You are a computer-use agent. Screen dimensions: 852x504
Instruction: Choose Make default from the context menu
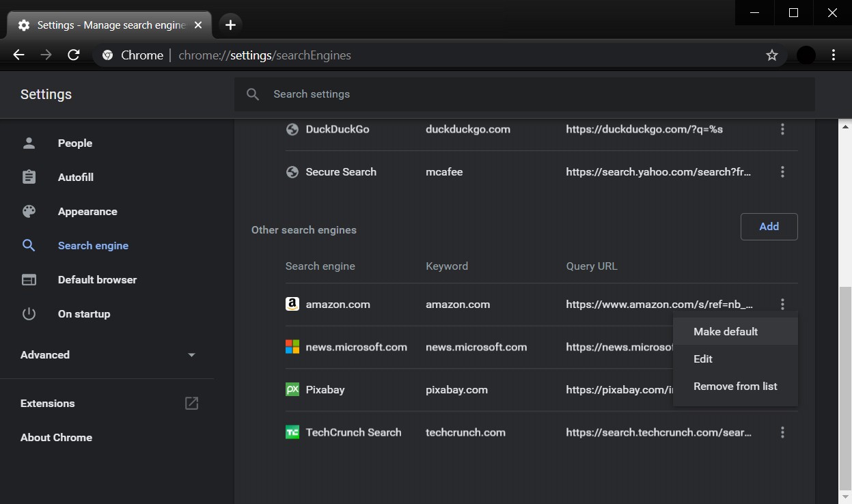pos(726,331)
